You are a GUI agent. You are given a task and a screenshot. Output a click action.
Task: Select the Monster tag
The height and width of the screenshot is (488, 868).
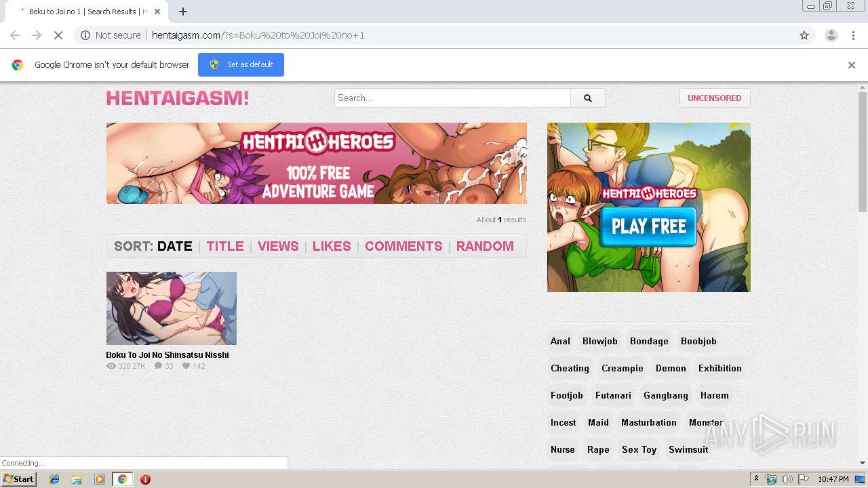click(706, 422)
